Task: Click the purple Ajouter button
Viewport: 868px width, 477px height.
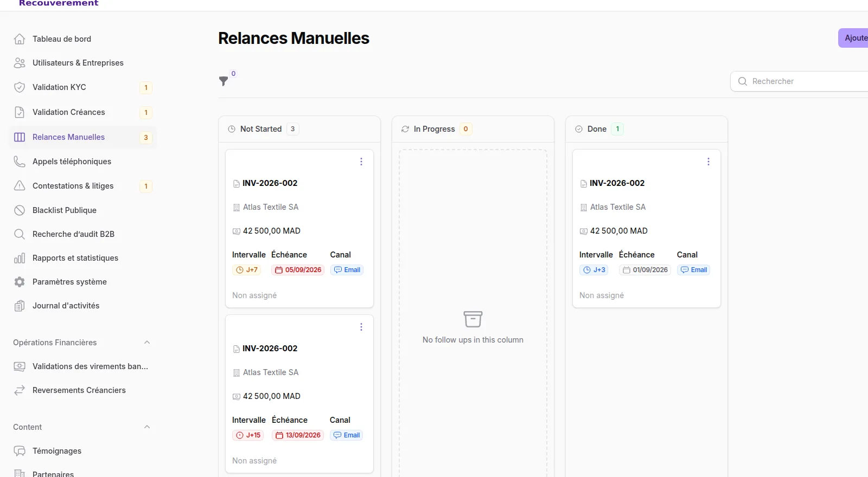Action: 853,38
